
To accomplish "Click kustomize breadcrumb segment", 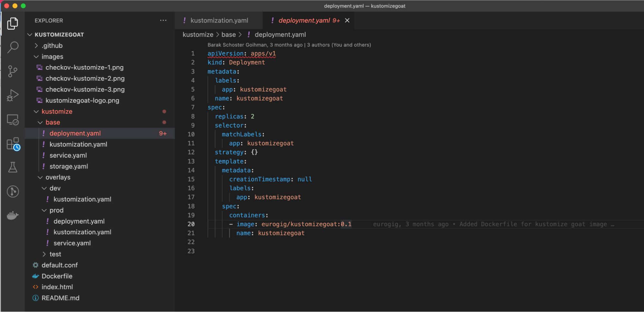I will 198,35.
